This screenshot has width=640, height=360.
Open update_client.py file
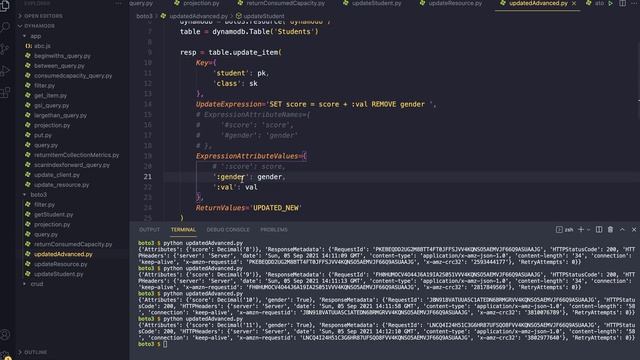[x=57, y=175]
